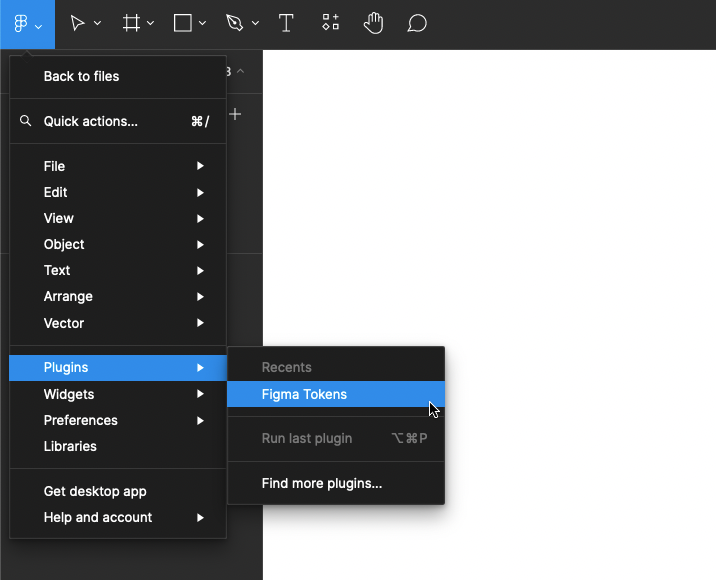Open the Resources components tool
This screenshot has width=716, height=580.
tap(331, 22)
